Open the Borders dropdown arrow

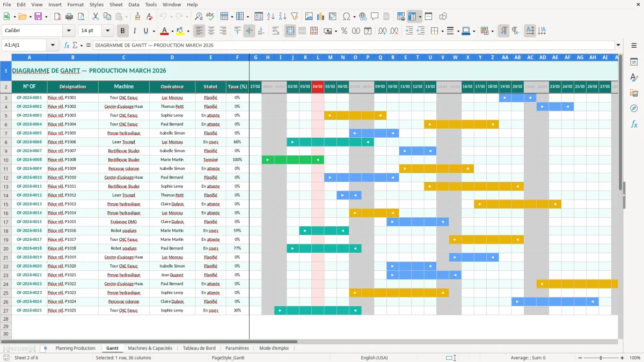442,31
